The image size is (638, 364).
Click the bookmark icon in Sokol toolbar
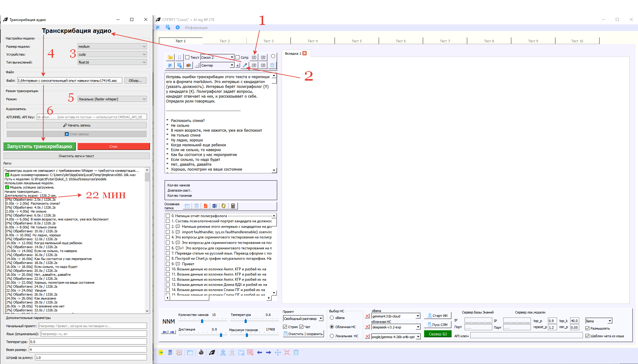[x=179, y=57]
